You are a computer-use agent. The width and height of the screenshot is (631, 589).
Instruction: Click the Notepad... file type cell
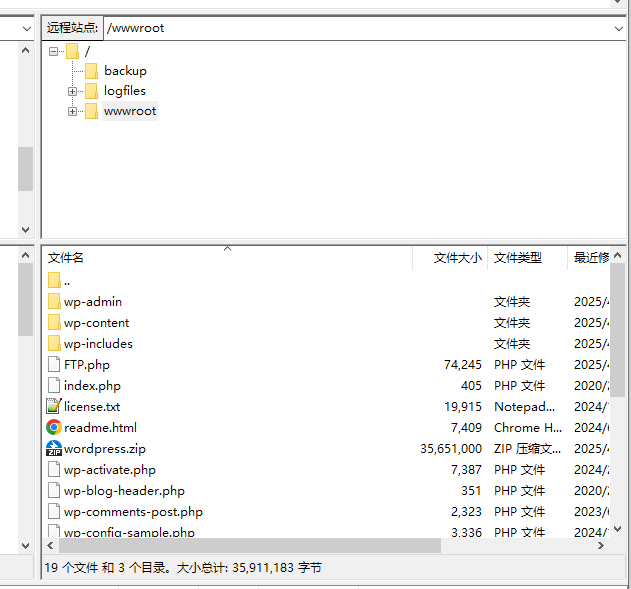(x=524, y=406)
